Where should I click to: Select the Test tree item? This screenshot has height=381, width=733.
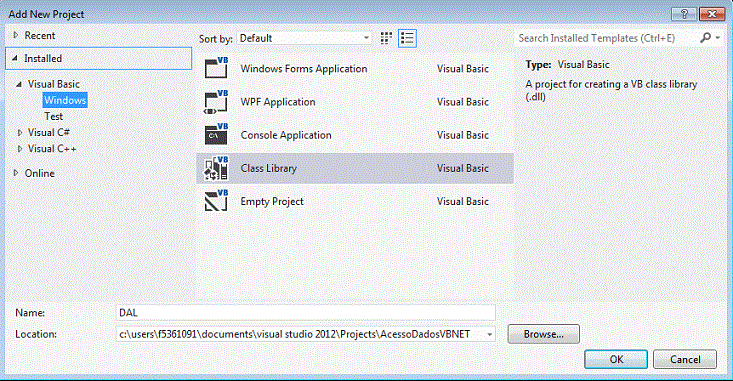click(53, 116)
